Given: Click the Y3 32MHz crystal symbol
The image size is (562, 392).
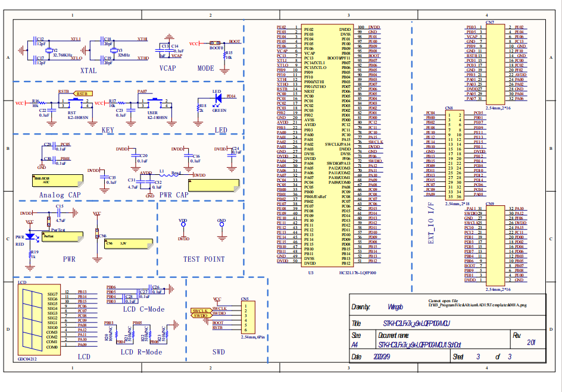Looking at the screenshot, I should click(114, 51).
